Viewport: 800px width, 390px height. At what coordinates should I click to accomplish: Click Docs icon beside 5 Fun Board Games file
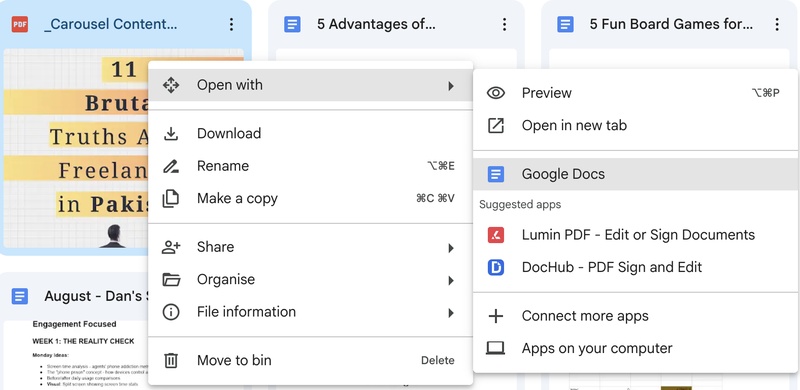(x=565, y=24)
